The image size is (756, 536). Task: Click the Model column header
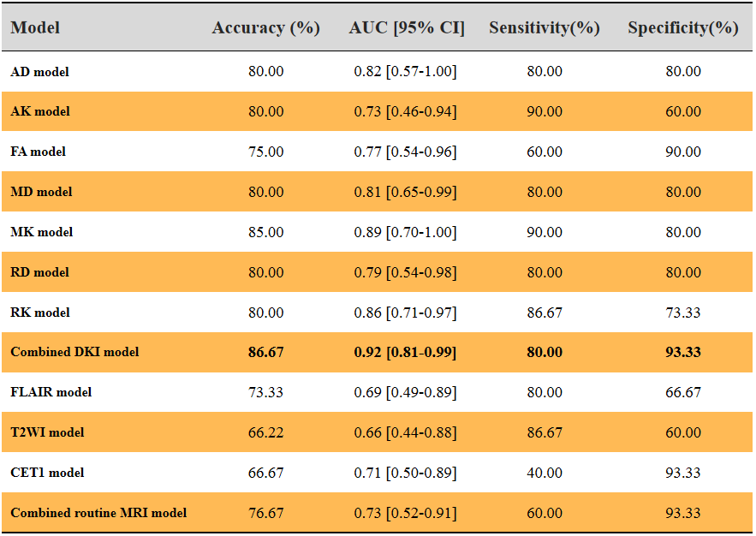[x=35, y=27]
